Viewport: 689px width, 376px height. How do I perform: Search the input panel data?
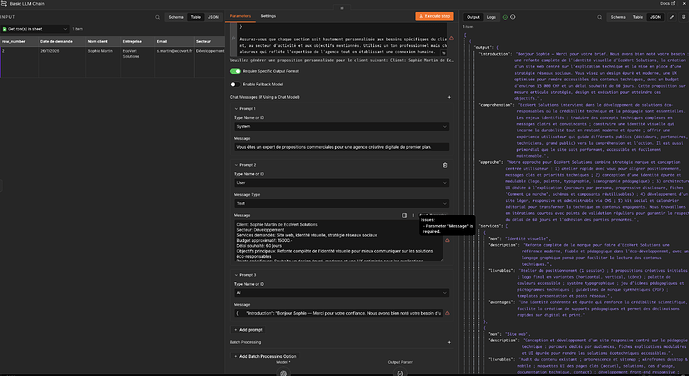click(157, 17)
